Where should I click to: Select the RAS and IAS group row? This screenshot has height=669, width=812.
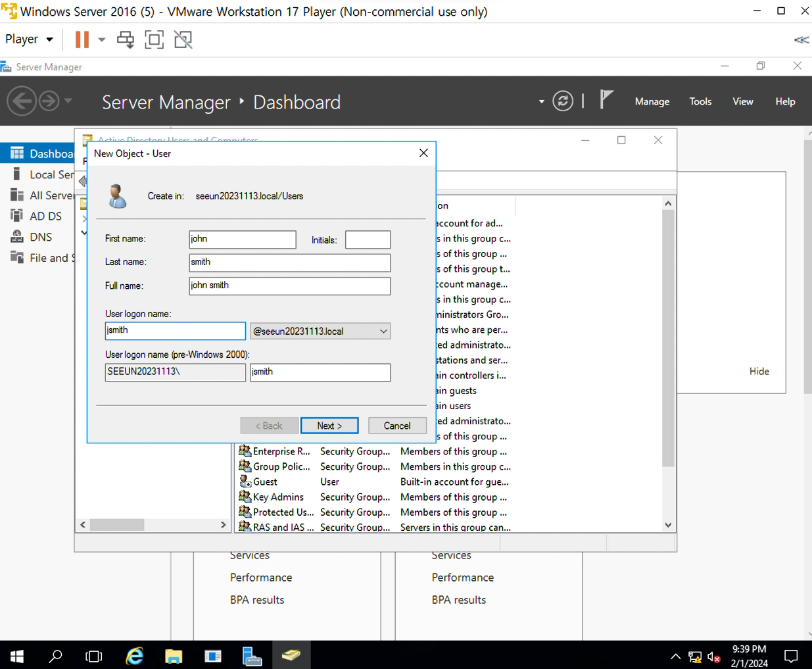(x=375, y=527)
